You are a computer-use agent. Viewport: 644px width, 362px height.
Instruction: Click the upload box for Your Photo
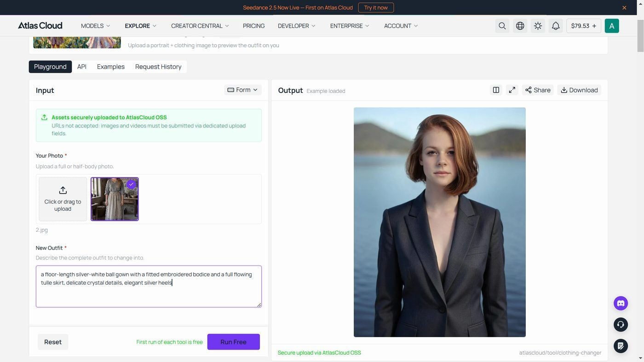click(63, 199)
